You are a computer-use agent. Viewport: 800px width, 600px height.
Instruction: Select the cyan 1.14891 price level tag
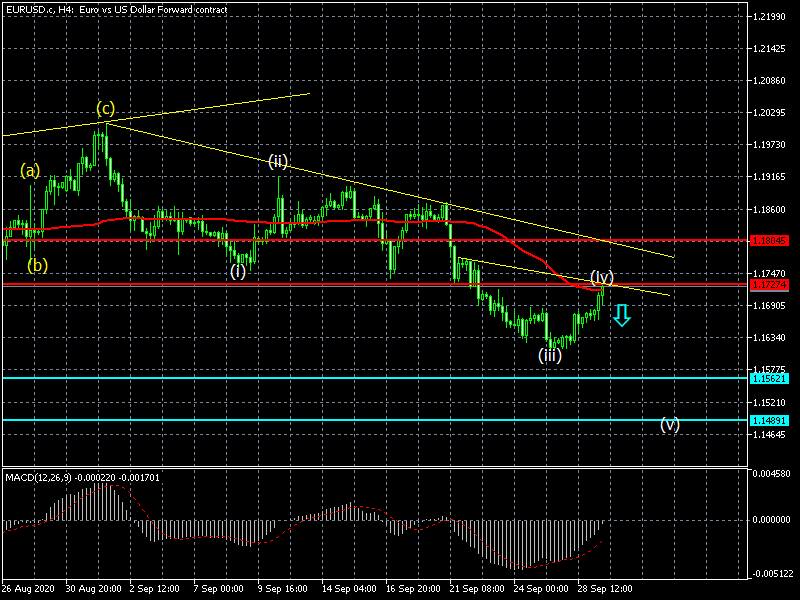coord(775,420)
